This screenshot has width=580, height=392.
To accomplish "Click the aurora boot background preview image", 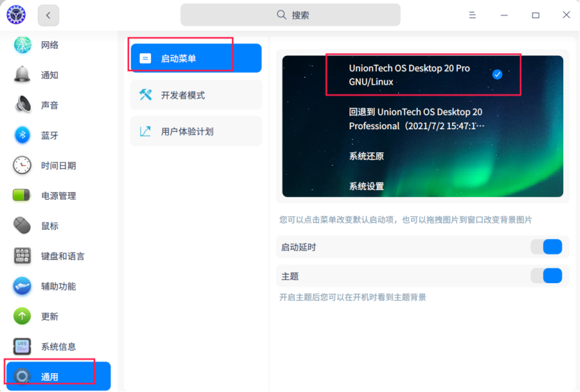I will pos(423,126).
